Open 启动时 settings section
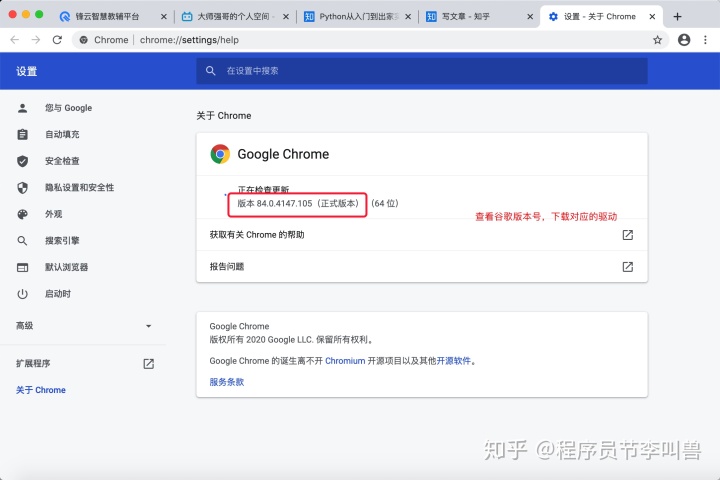Image resolution: width=720 pixels, height=480 pixels. (x=58, y=294)
